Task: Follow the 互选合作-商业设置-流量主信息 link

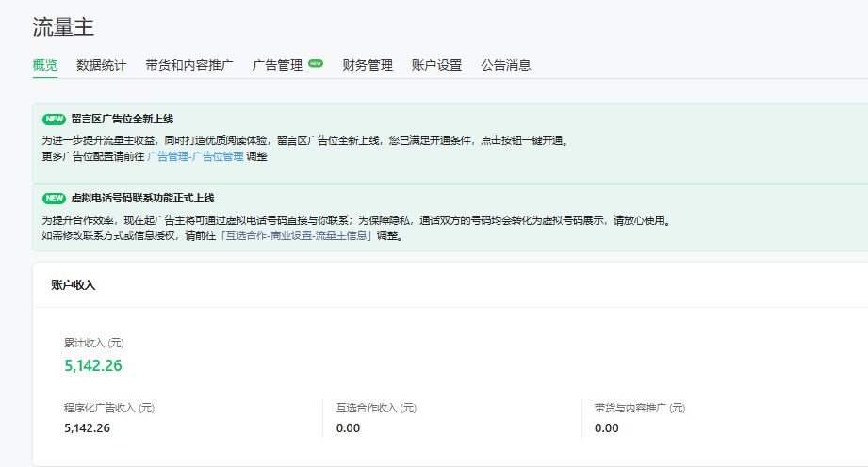Action: pyautogui.click(x=297, y=235)
